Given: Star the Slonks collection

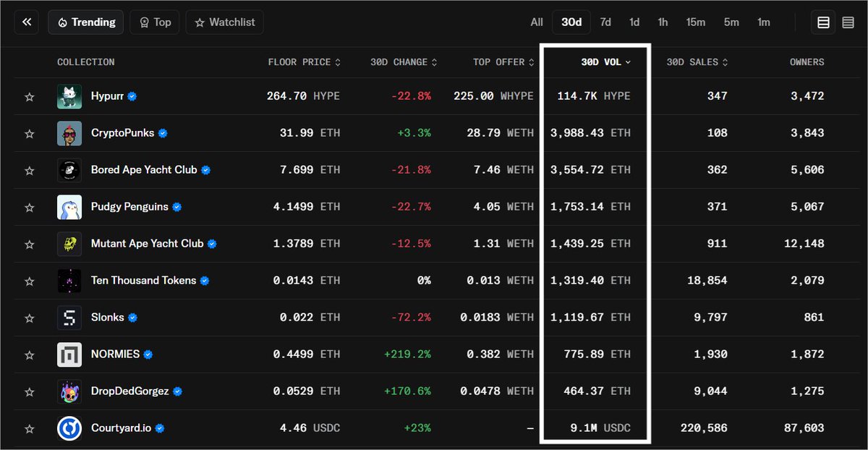Looking at the screenshot, I should point(30,318).
